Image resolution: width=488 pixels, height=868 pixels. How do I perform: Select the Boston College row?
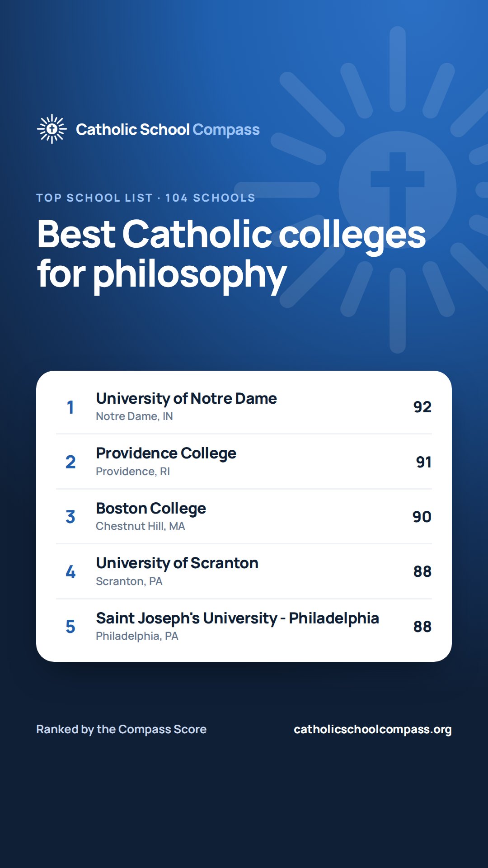pos(244,516)
